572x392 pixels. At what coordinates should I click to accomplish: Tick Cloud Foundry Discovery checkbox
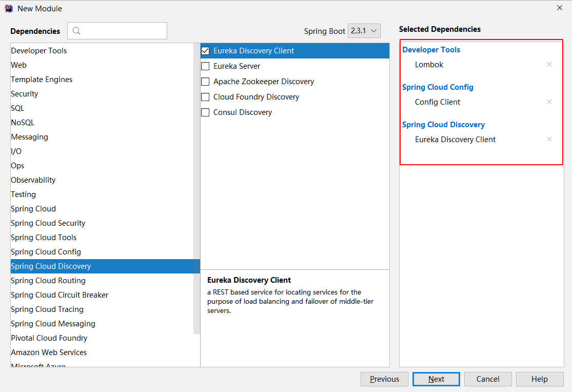[x=205, y=97]
